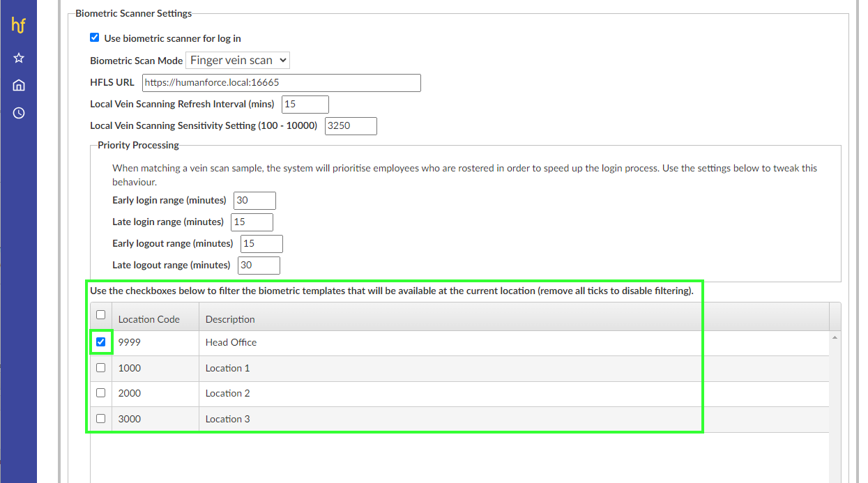The height and width of the screenshot is (483, 868).
Task: Edit the Vein Scanning Sensitivity Setting field
Action: click(351, 126)
